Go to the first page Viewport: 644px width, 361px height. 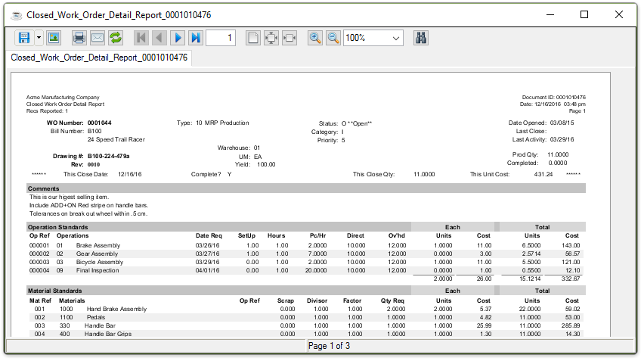point(141,37)
